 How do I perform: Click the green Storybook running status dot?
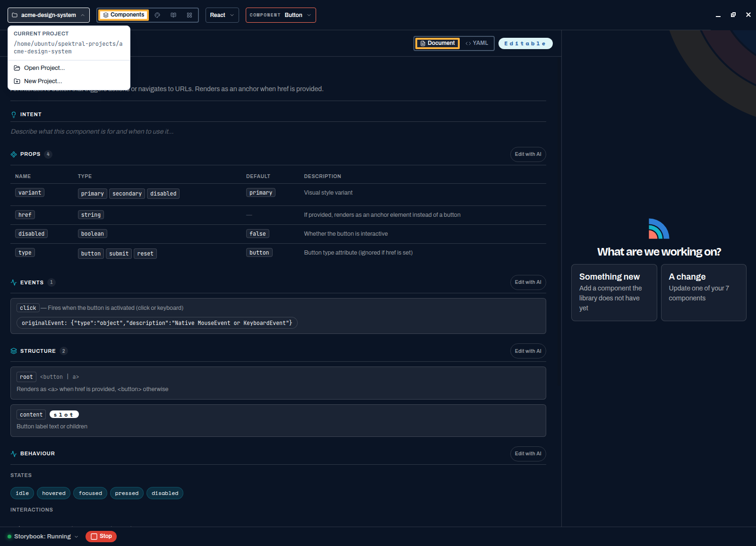coord(9,537)
